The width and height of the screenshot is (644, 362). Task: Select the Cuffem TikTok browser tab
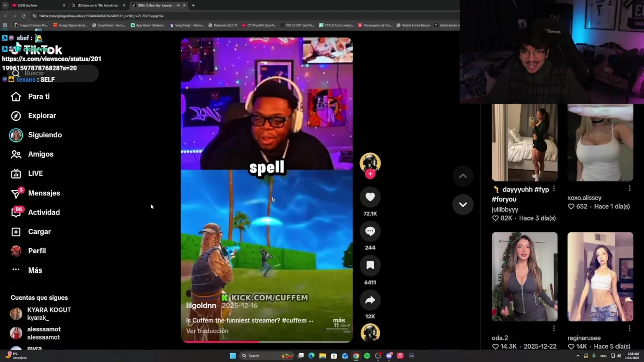(x=158, y=5)
